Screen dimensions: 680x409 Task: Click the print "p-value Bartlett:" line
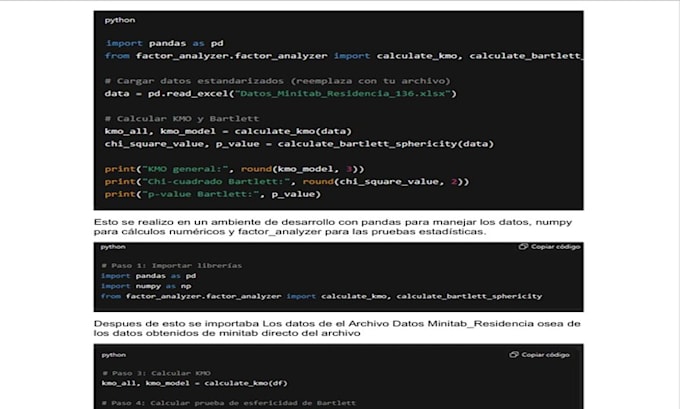212,194
